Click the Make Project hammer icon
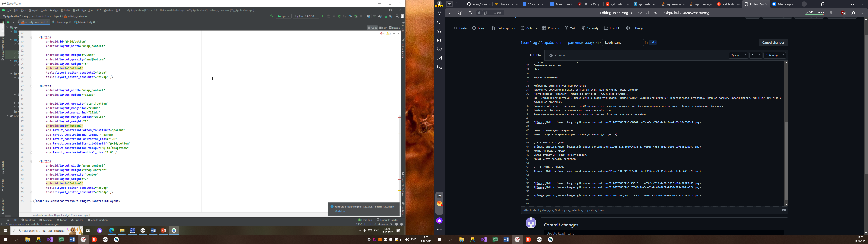Viewport: 868px width, 244px height. 271,16
